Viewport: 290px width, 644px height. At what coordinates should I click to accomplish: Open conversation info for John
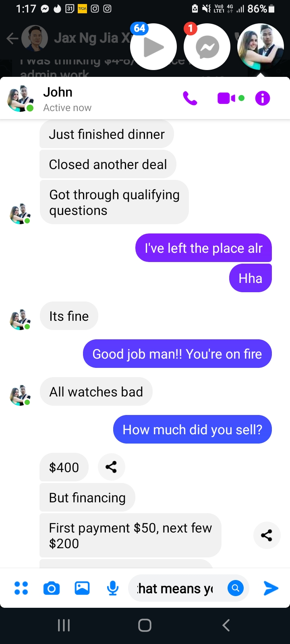pos(263,98)
